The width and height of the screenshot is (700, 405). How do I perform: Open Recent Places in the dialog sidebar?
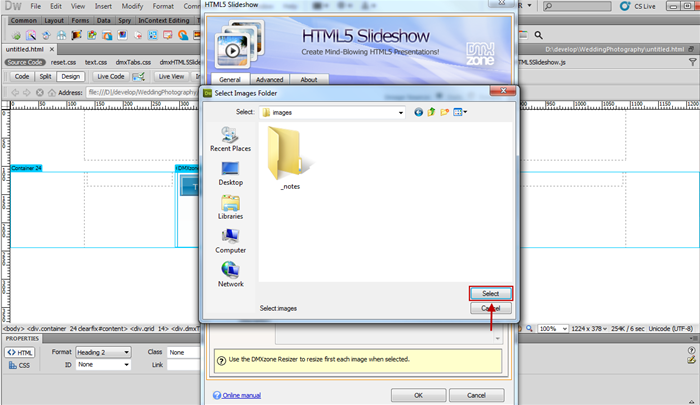(230, 139)
